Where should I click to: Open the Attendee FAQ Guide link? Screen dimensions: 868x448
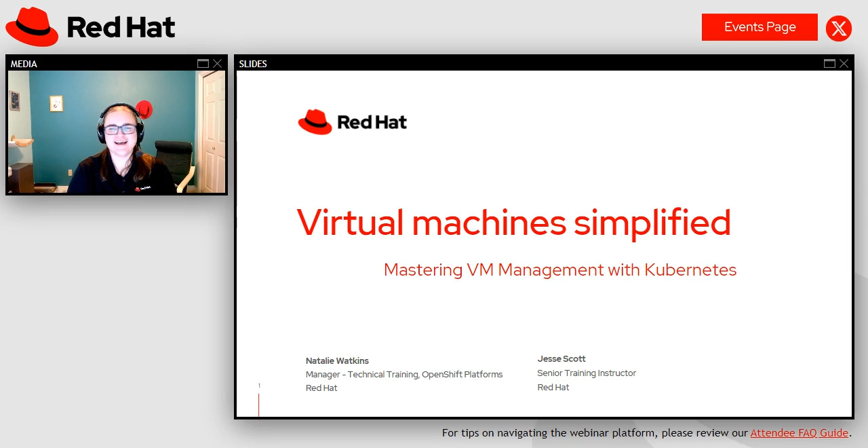coord(799,433)
